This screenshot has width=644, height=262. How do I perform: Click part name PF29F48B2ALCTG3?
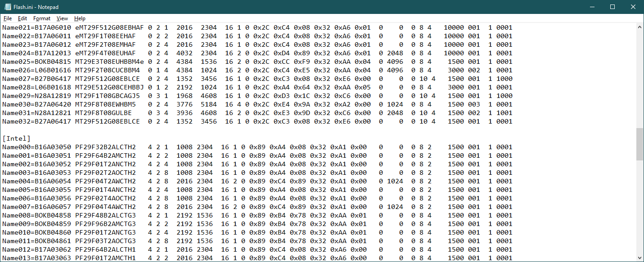click(105, 215)
